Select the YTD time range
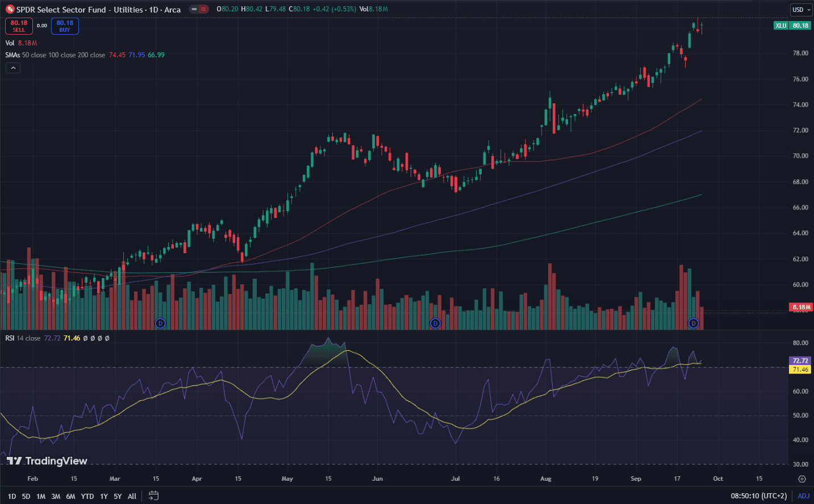Viewport: 814px width, 504px height. point(87,496)
